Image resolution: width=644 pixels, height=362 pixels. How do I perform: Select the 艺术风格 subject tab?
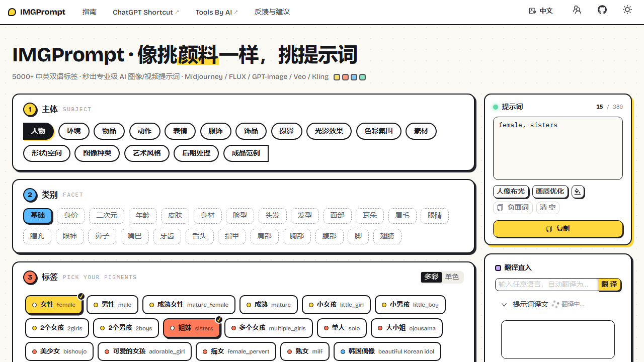coord(147,153)
